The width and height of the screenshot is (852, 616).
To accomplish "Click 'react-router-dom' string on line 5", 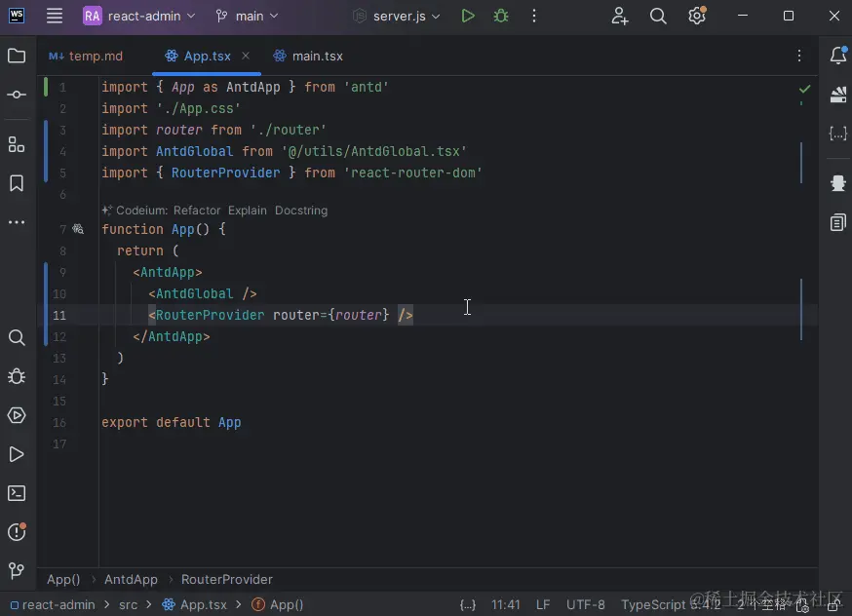I will (x=413, y=173).
